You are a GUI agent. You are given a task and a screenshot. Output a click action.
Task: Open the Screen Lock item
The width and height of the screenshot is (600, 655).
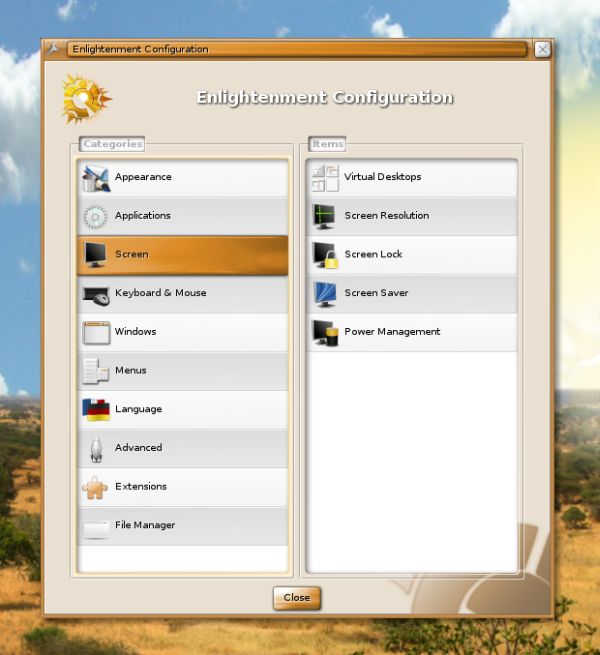(412, 255)
